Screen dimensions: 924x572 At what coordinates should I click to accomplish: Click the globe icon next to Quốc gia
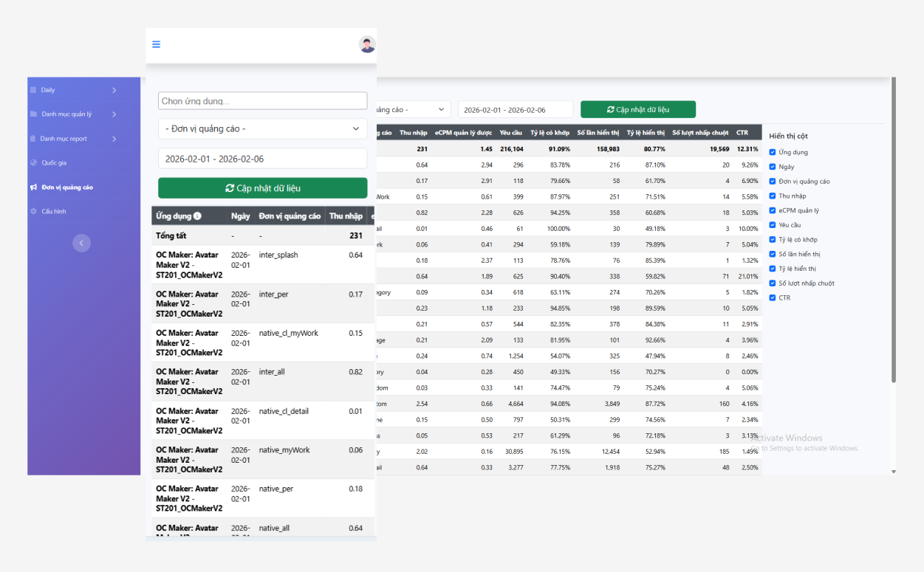[33, 163]
